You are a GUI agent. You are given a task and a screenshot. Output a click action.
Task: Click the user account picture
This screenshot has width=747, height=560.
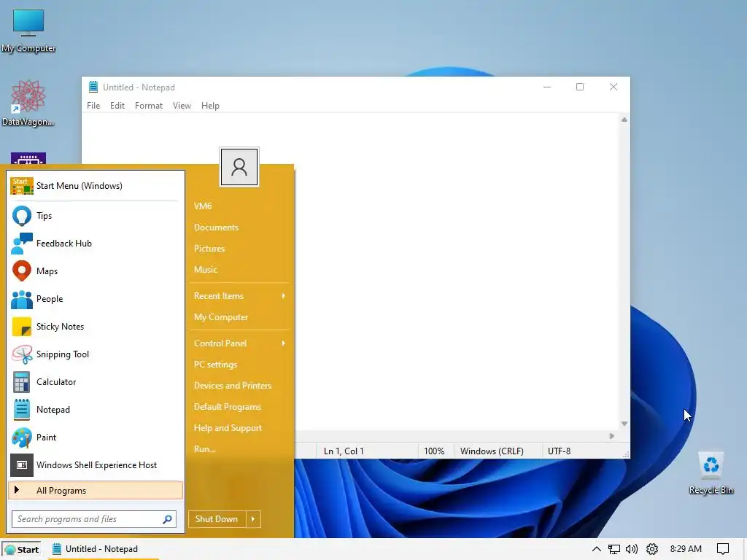tap(239, 167)
